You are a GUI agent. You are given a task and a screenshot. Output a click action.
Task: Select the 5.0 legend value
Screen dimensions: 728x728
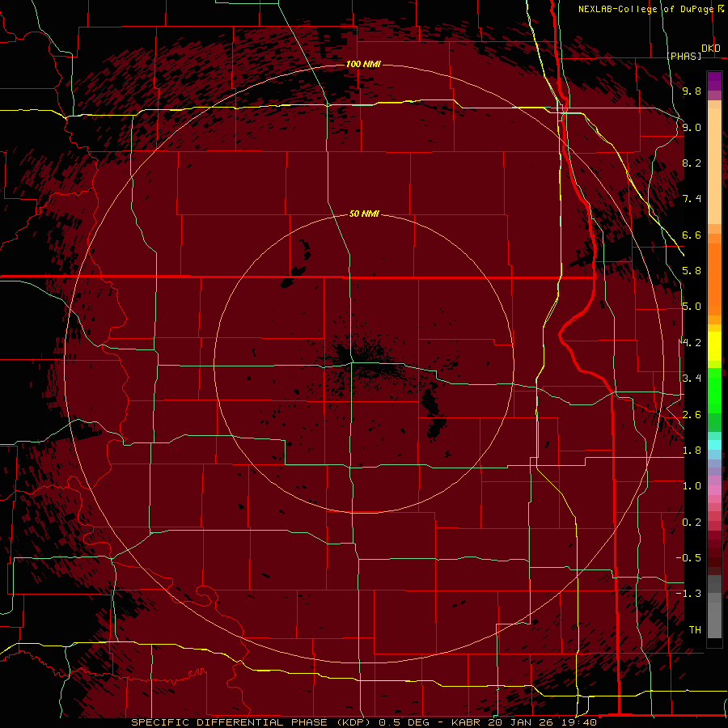point(692,307)
